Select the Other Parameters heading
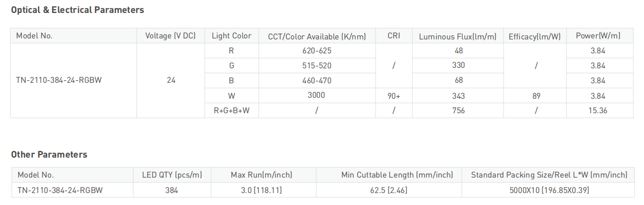 (x=49, y=155)
